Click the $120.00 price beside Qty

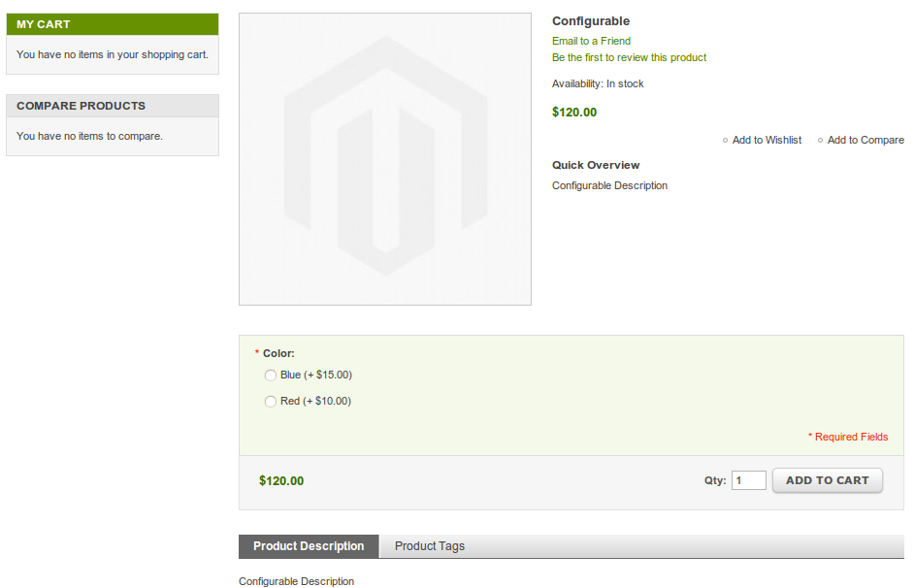[x=281, y=480]
